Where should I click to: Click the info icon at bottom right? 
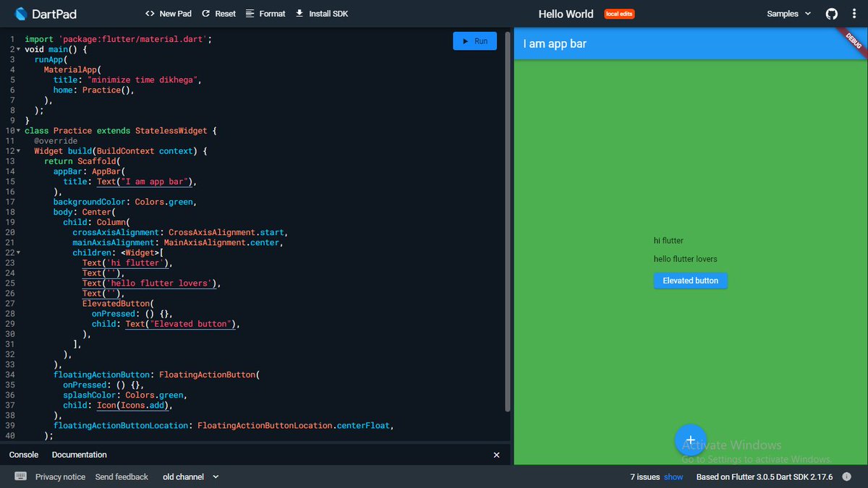[846, 476]
